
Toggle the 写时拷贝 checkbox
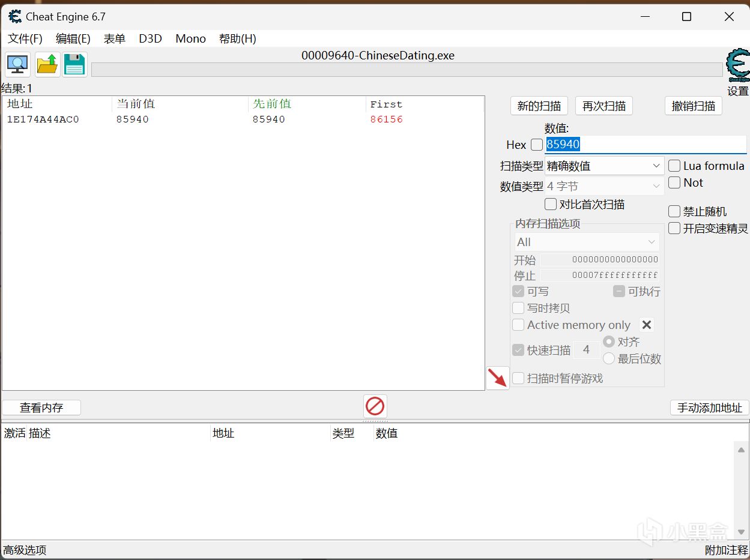click(518, 308)
